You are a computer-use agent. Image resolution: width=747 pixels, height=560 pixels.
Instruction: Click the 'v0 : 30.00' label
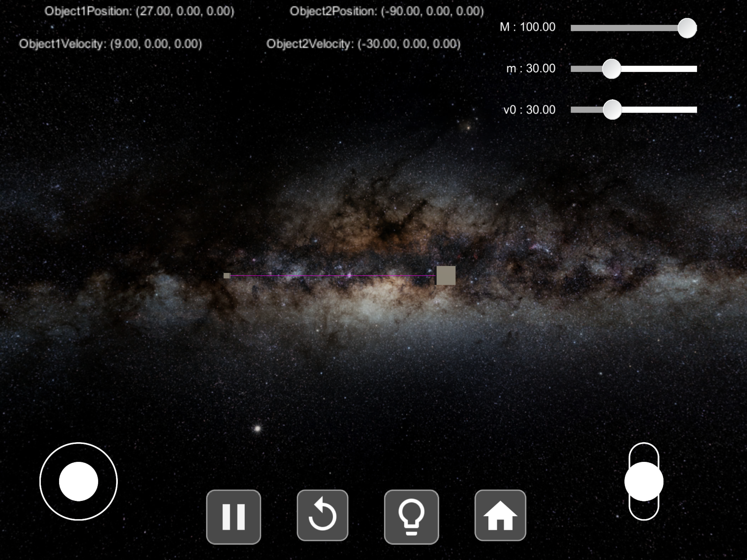[x=530, y=110]
